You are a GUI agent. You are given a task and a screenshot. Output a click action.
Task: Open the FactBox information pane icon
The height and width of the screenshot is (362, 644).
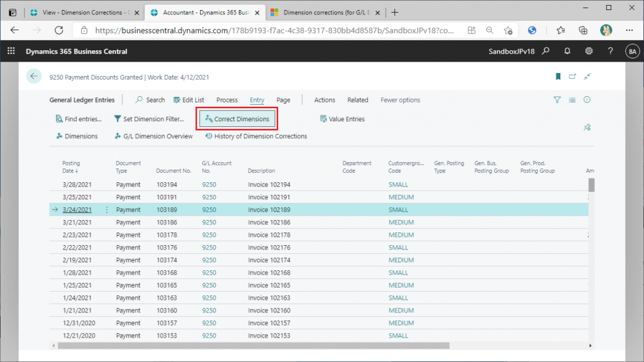pos(587,100)
